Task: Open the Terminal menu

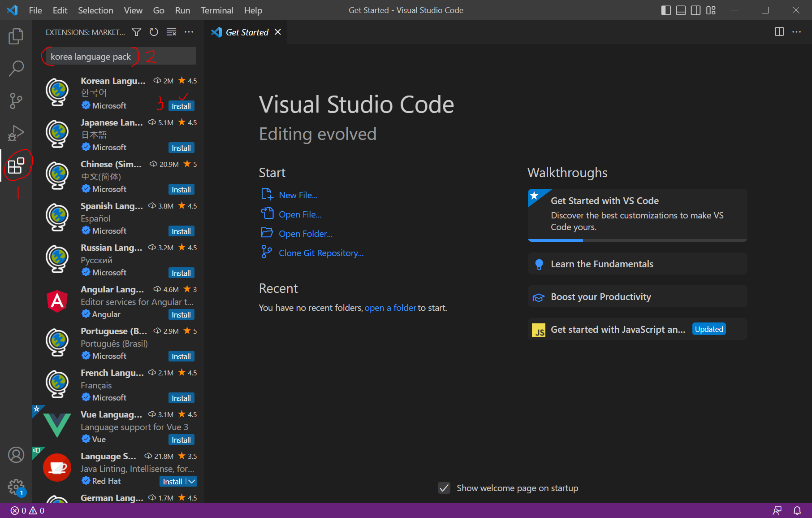Action: click(x=217, y=10)
